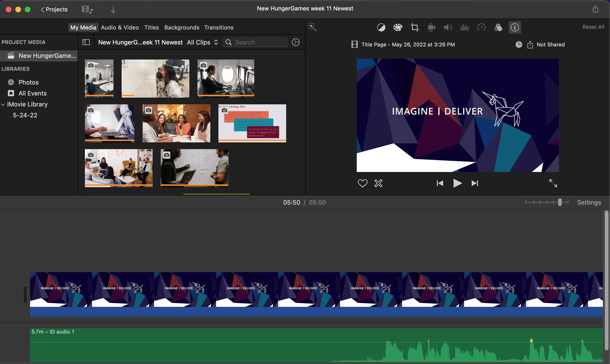Open Clip Filter and Audio Effects

pyautogui.click(x=498, y=27)
